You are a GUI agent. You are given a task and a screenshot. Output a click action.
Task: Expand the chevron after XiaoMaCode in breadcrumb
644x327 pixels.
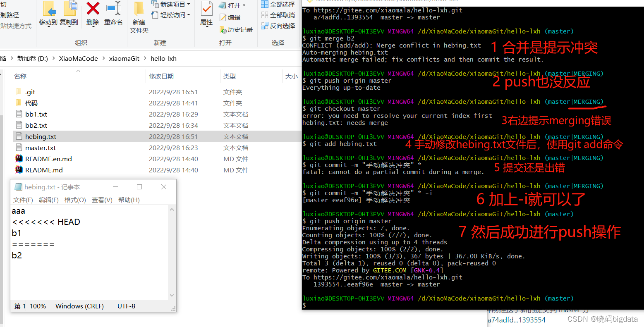(x=103, y=59)
